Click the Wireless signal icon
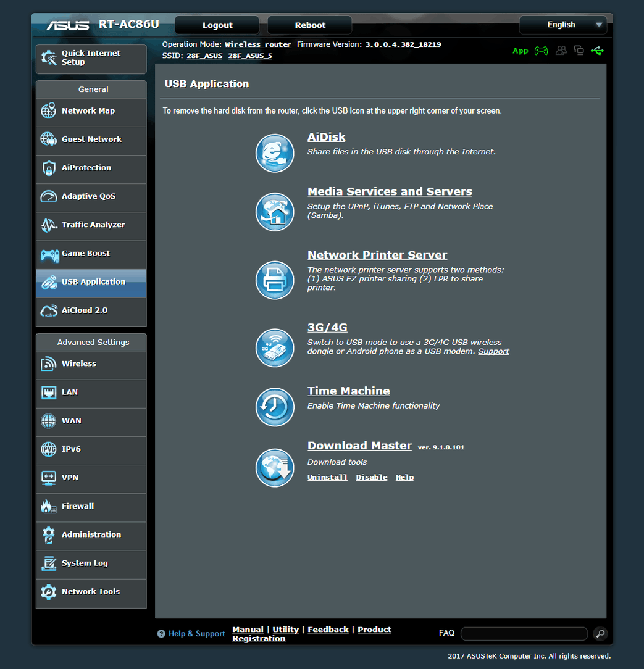This screenshot has width=644, height=669. click(49, 364)
